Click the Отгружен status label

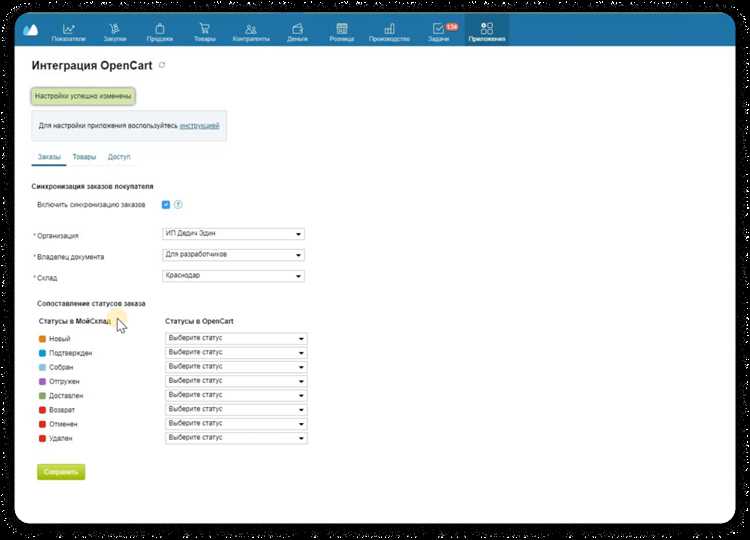65,382
